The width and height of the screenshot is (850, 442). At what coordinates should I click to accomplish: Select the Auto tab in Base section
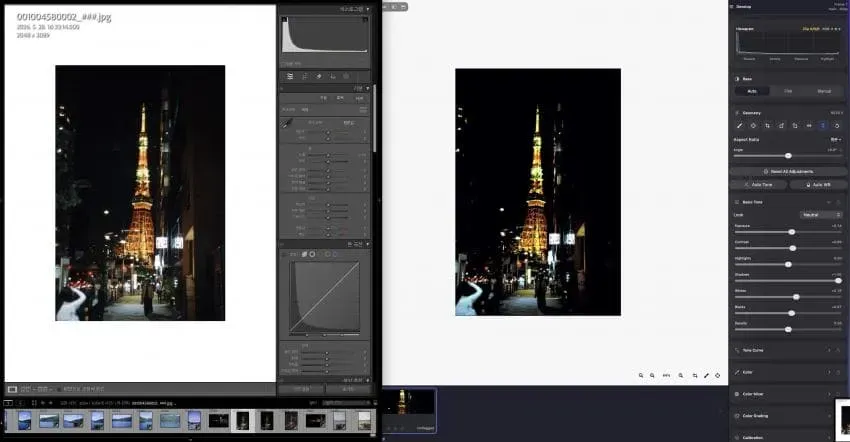click(x=752, y=91)
